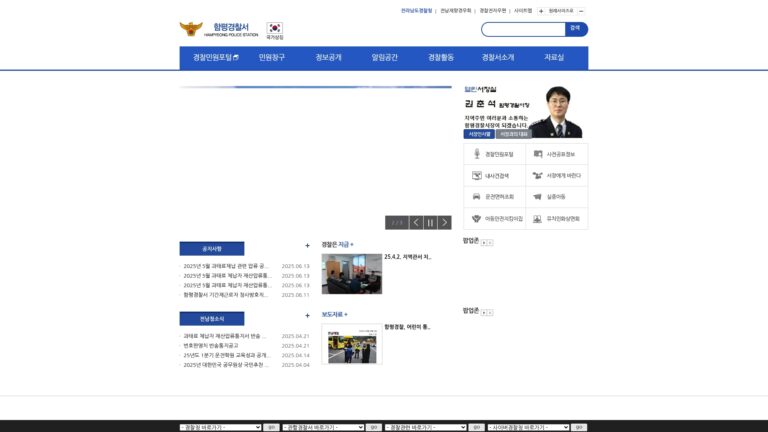Open the shield icon child safety guard shortcut

[x=494, y=218]
